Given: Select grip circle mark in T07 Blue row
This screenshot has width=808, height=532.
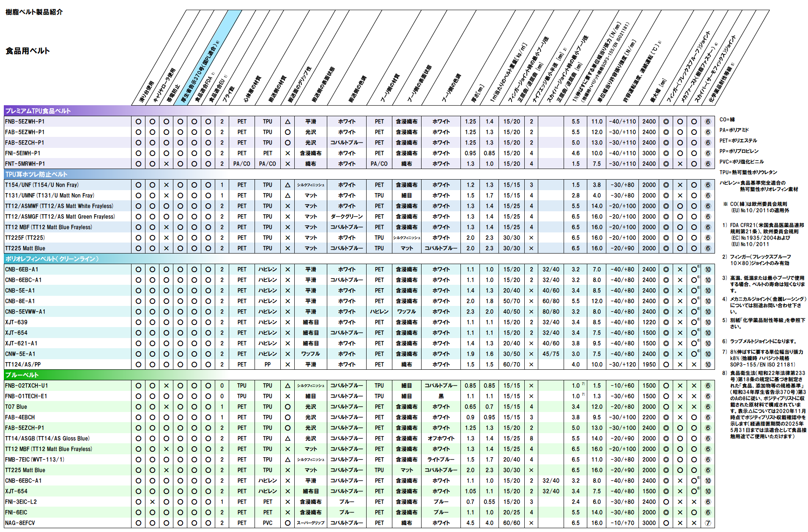Looking at the screenshot, I should [288, 407].
